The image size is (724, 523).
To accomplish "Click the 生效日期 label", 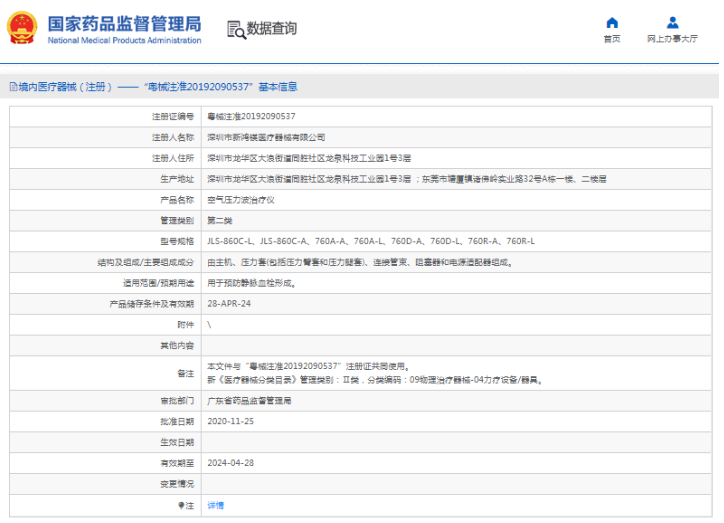I will coord(177,442).
